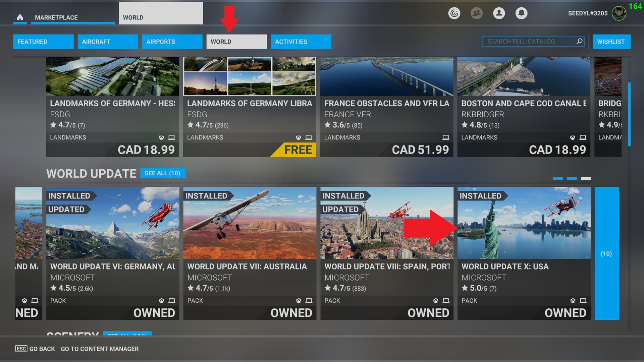Open the friends group icon
644x362 pixels.
pos(476,13)
